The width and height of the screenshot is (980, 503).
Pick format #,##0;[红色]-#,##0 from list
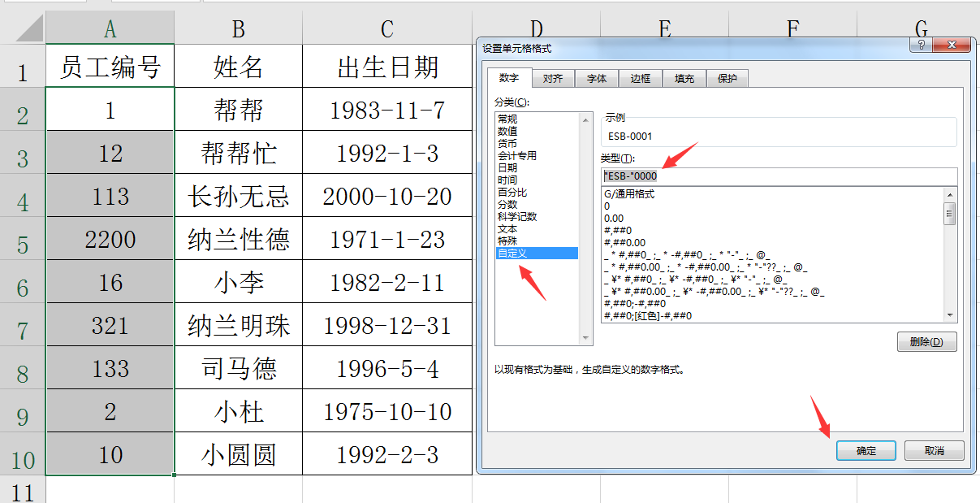[x=772, y=315]
